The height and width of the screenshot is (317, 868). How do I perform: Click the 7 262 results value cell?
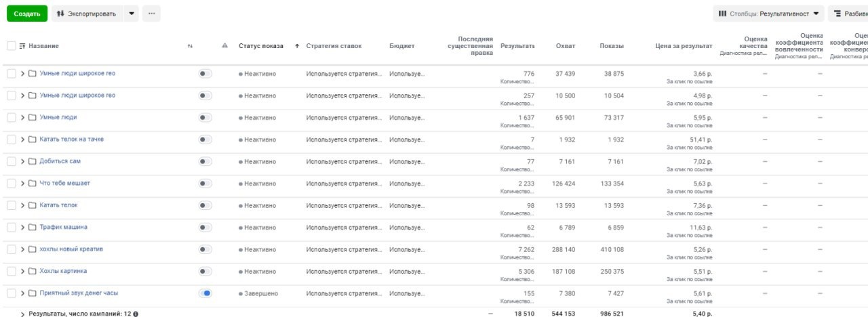coord(525,249)
